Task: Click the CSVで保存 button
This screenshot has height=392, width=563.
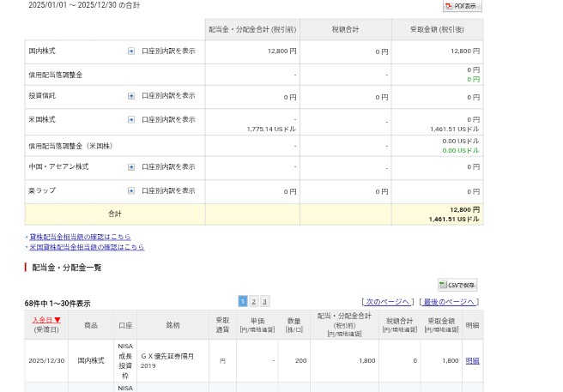Action: [457, 285]
